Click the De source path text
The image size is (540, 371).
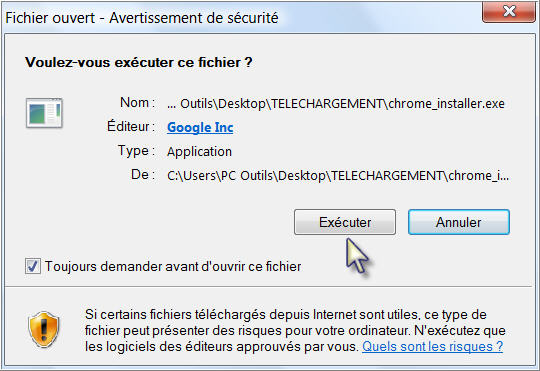pyautogui.click(x=338, y=176)
